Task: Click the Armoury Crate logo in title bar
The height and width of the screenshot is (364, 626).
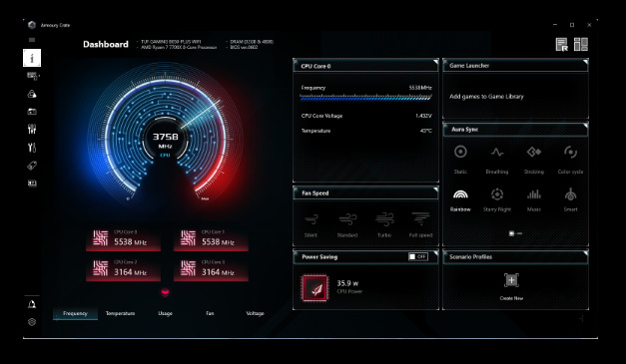Action: coord(32,25)
